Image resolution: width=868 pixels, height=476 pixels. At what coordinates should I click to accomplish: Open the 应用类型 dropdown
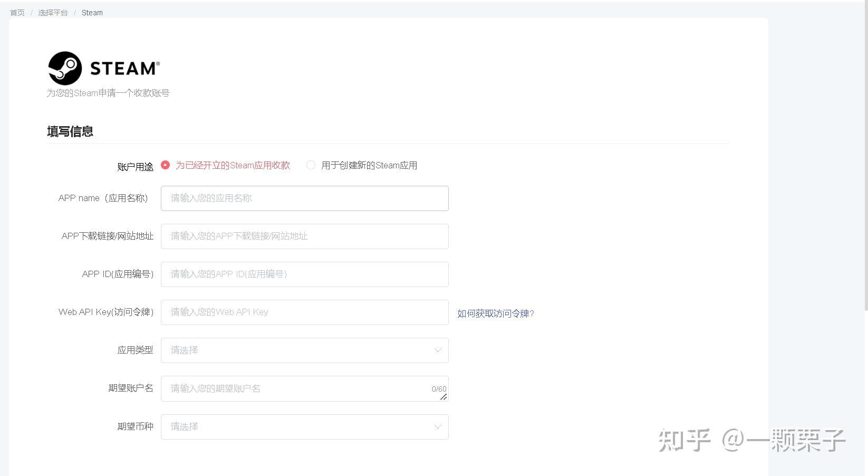304,350
